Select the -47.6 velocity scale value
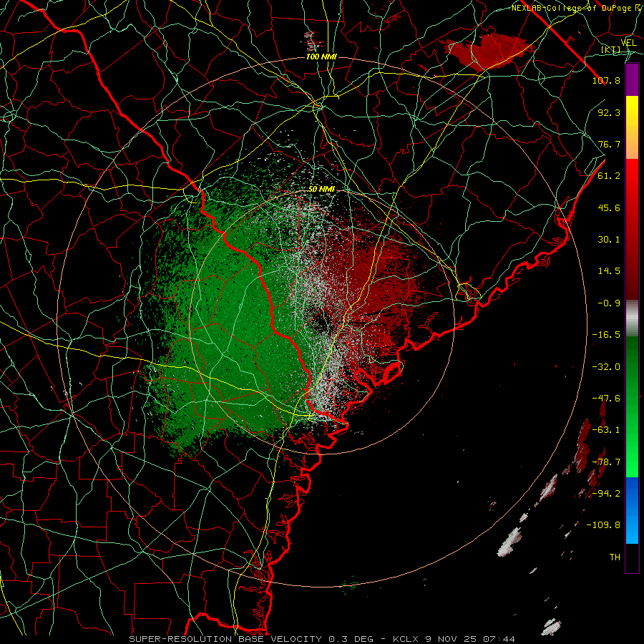 606,399
